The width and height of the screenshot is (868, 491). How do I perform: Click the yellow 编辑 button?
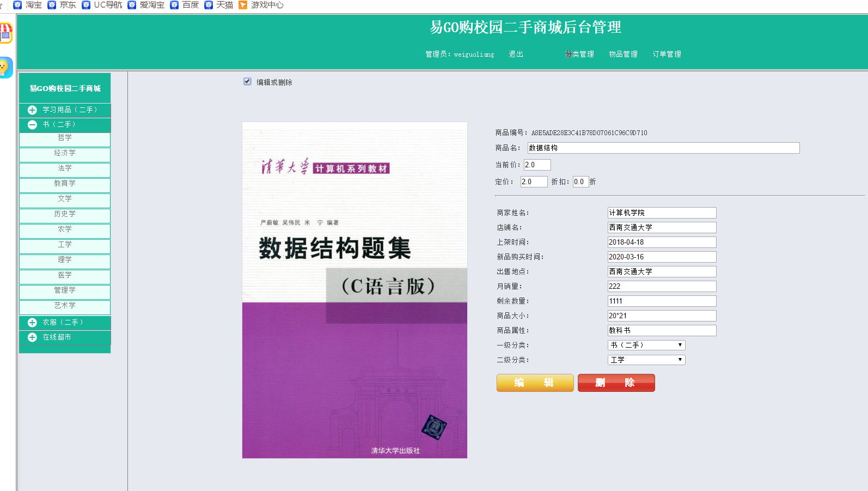coord(535,383)
